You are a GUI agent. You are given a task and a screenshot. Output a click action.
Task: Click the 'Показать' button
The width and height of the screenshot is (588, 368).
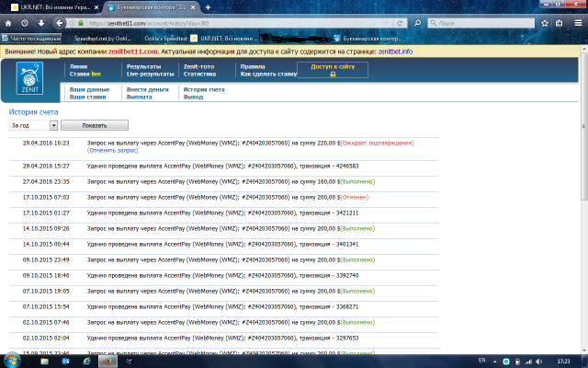[x=95, y=125]
